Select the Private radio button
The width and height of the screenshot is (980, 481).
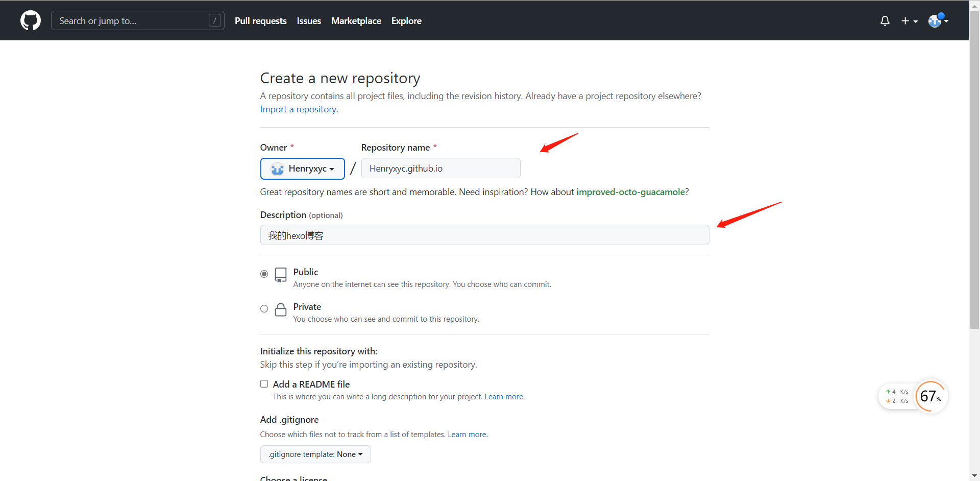pyautogui.click(x=264, y=309)
